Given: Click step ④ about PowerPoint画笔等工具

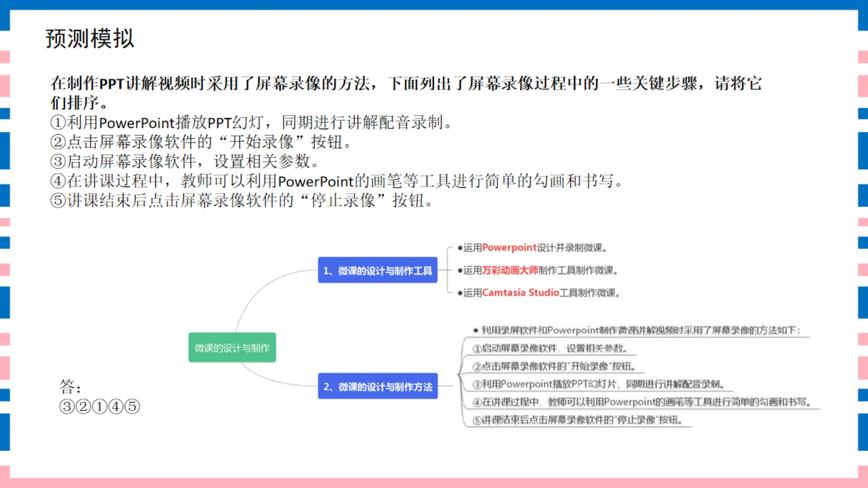Looking at the screenshot, I should [337, 181].
